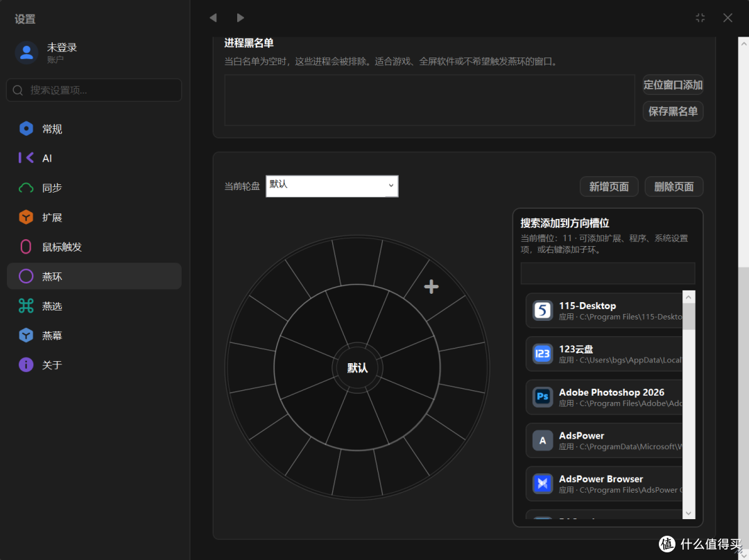Viewport: 749px width, 560px height.
Task: Click 搜索添加到方向槽位 heading
Action: pyautogui.click(x=565, y=223)
